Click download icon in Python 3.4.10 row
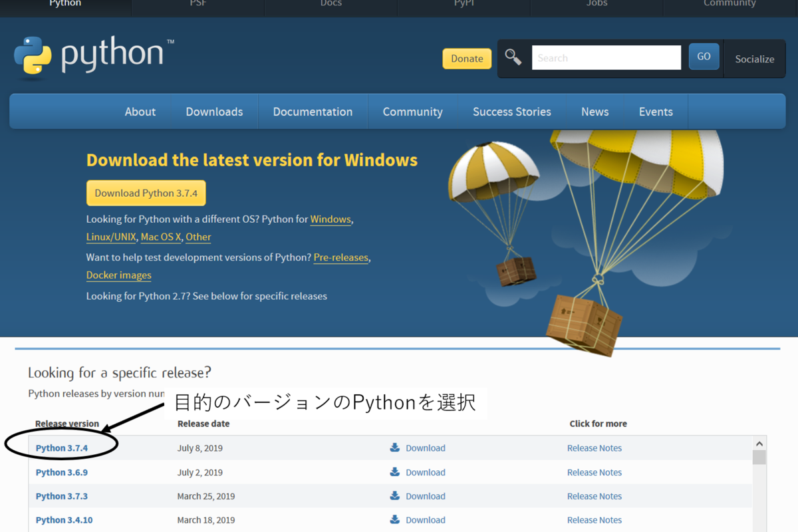Viewport: 798px width, 532px height. coord(395,520)
